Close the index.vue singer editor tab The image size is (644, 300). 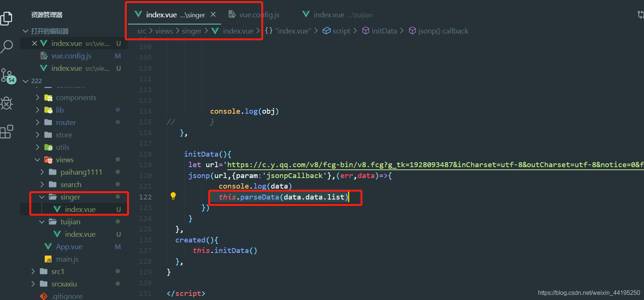tap(213, 14)
